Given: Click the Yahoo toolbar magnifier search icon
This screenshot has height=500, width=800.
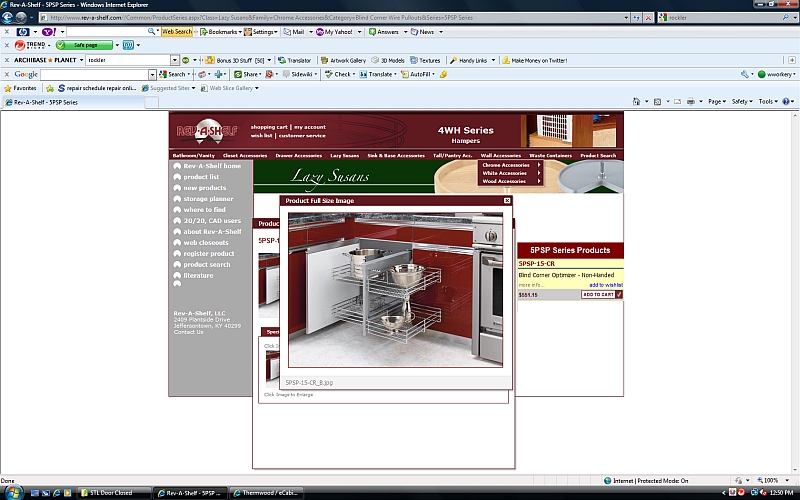Looking at the screenshot, I should (x=151, y=32).
